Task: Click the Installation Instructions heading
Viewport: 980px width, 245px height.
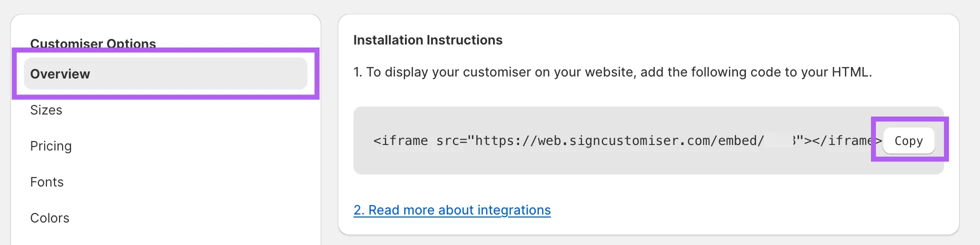Action: (427, 40)
